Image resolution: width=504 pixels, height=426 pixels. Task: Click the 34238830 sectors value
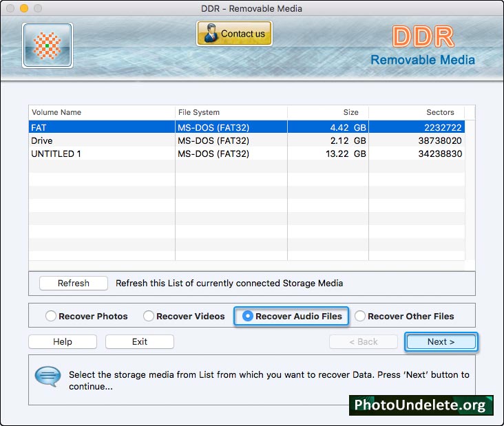(x=440, y=154)
